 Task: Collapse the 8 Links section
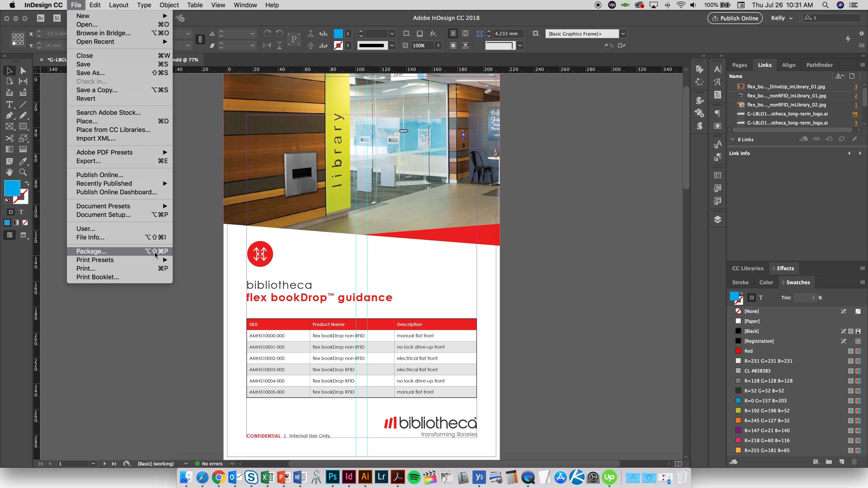[x=732, y=139]
